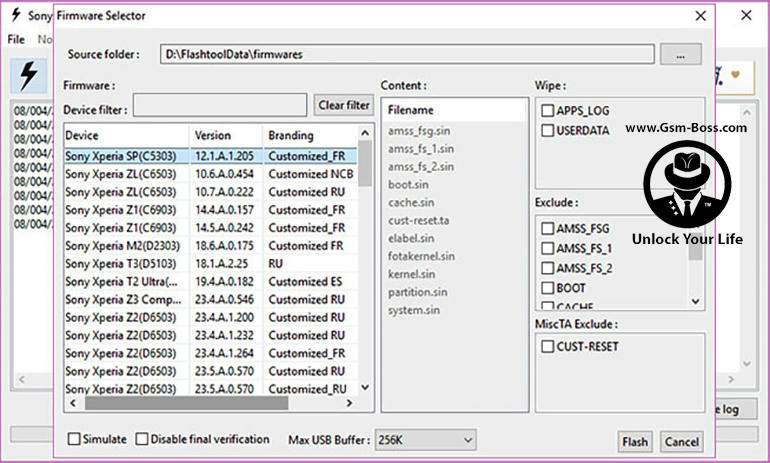770x463 pixels.
Task: Click partition.sin in Content list
Action: tap(417, 292)
